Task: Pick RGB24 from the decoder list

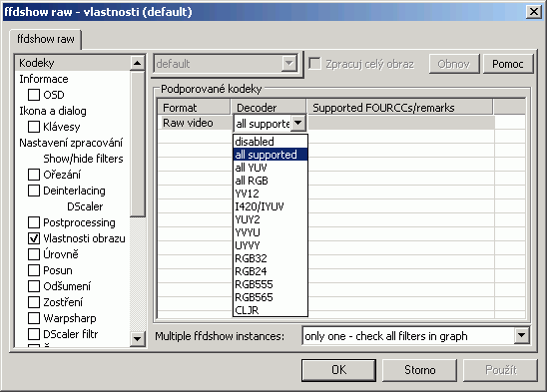Action: click(x=271, y=271)
